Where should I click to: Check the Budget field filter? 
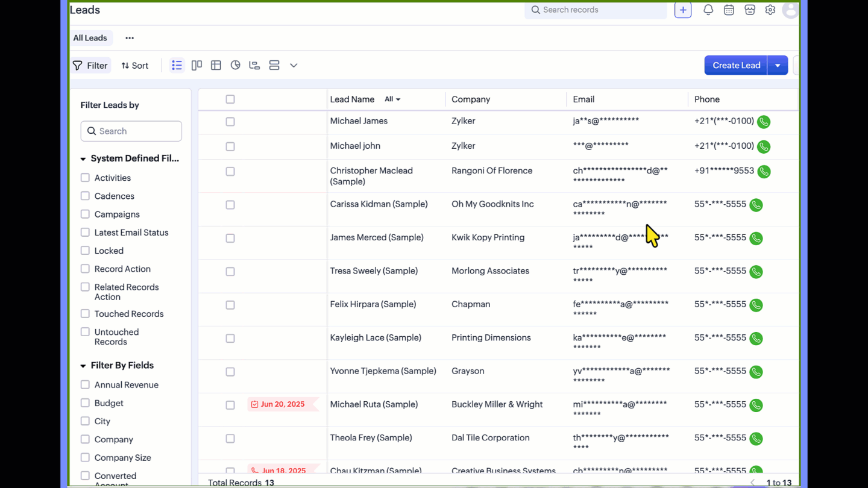pos(85,402)
